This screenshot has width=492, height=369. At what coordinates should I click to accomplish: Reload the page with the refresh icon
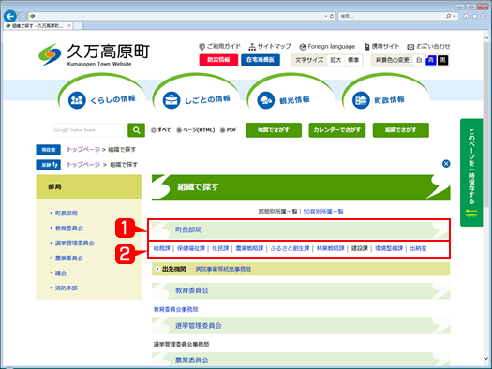pos(332,16)
